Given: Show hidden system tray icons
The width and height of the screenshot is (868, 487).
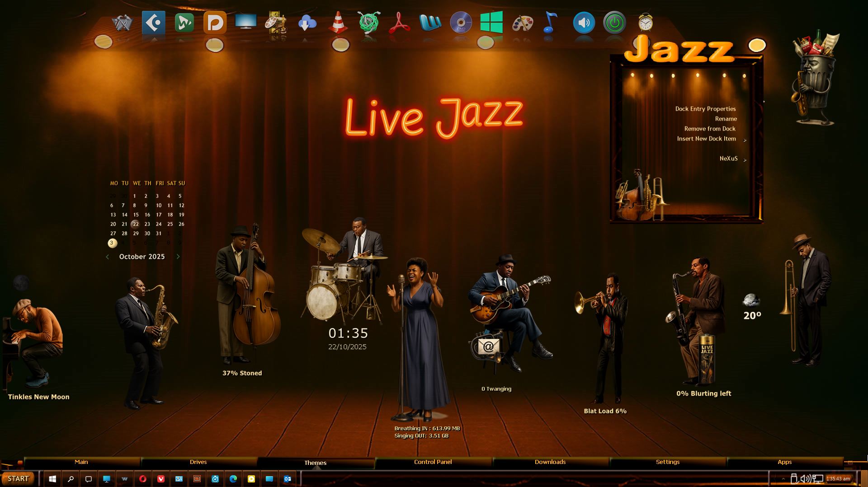Looking at the screenshot, I should click(783, 479).
